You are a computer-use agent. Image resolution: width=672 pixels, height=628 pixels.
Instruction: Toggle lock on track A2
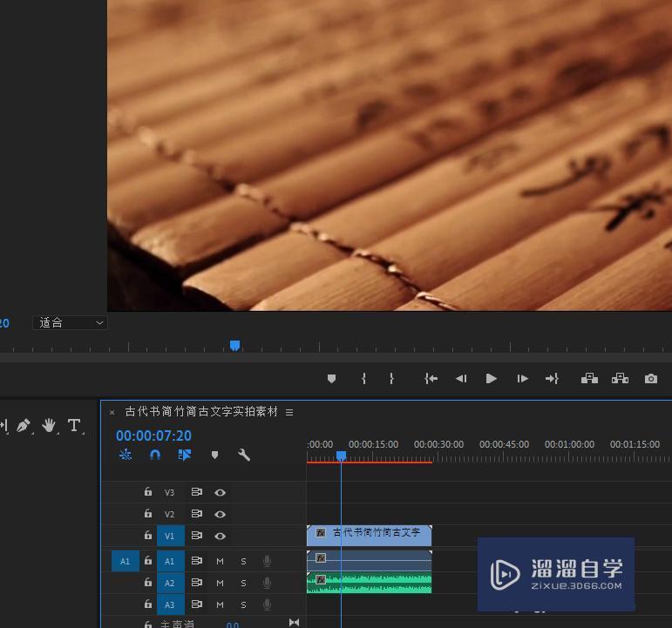click(148, 582)
